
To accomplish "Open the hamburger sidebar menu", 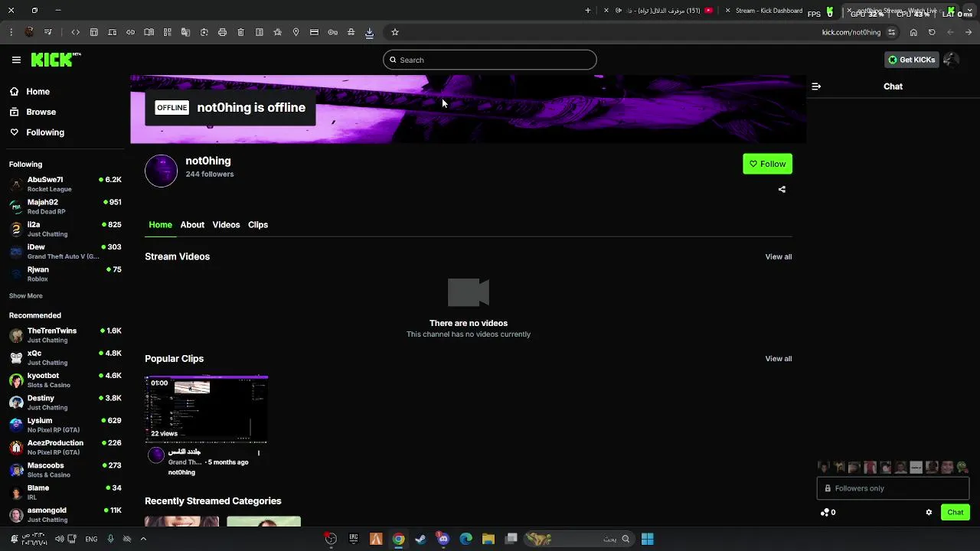I will click(x=16, y=60).
